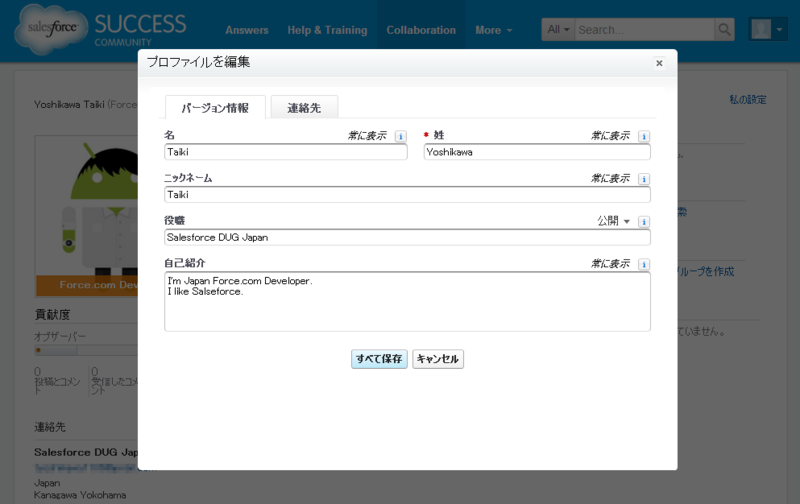Image resolution: width=800 pixels, height=504 pixels.
Task: Click the info icon beside 役職 field
Action: click(x=644, y=222)
